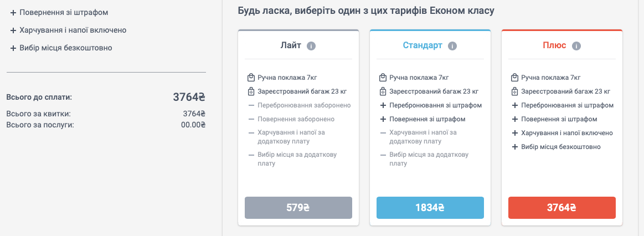The height and width of the screenshot is (236, 644).
Task: Click hand luggage bag icon in Стандарт card
Action: [383, 78]
